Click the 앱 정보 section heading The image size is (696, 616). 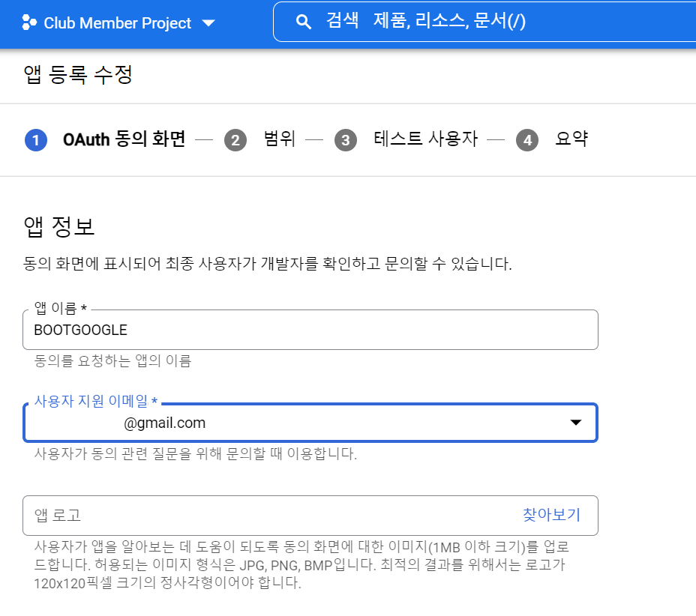59,226
